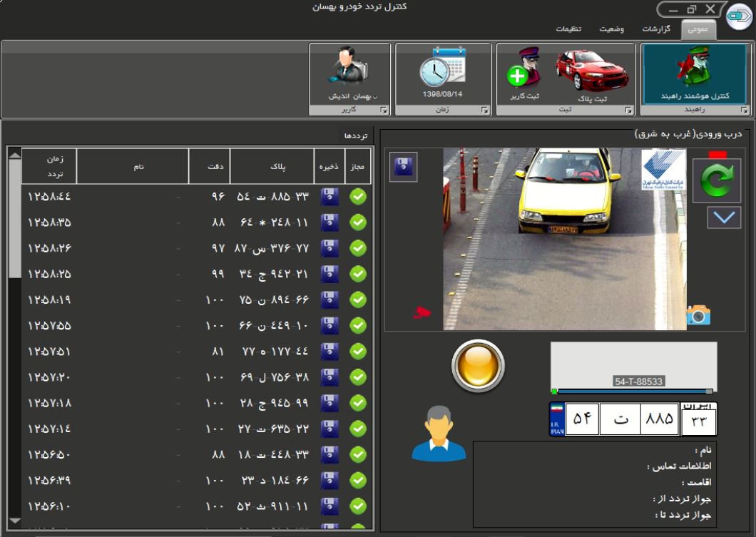Image resolution: width=756 pixels, height=537 pixels.
Task: Expand the ثبت group launcher arrow
Action: pos(628,111)
